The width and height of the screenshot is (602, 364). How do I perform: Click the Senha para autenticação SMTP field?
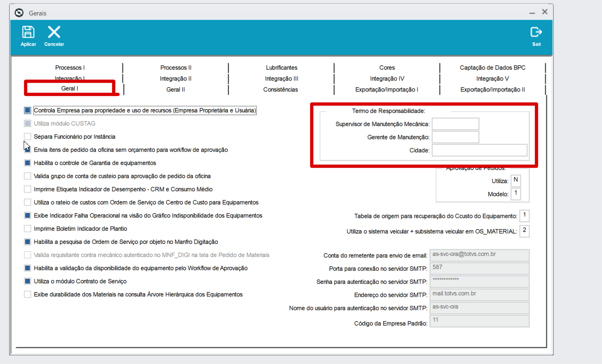pos(479,282)
